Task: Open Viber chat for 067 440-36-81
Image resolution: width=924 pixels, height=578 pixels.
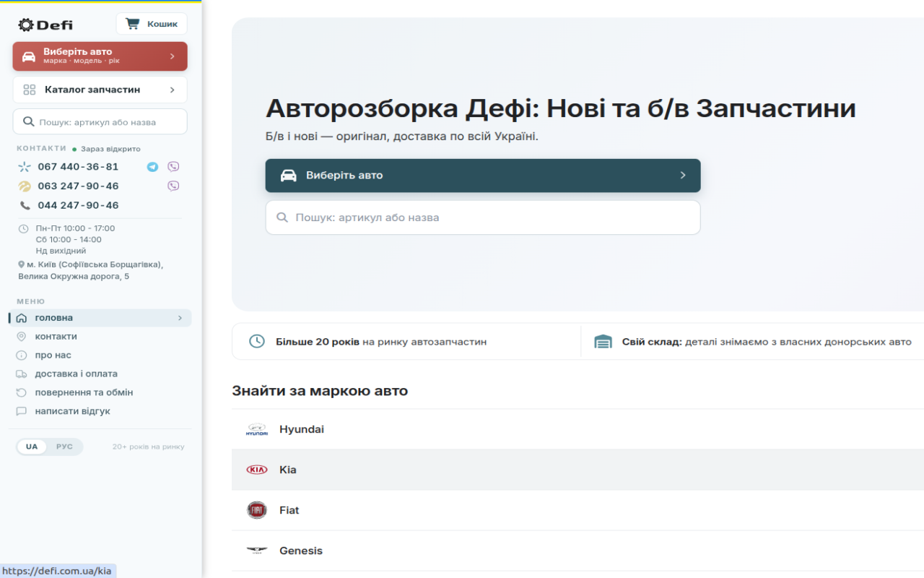Action: click(173, 167)
